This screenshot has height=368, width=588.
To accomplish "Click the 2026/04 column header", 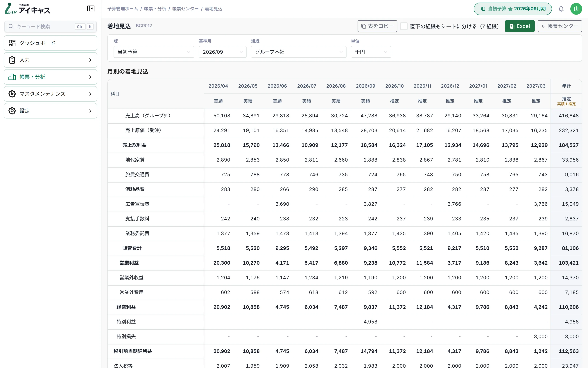I will pyautogui.click(x=218, y=86).
